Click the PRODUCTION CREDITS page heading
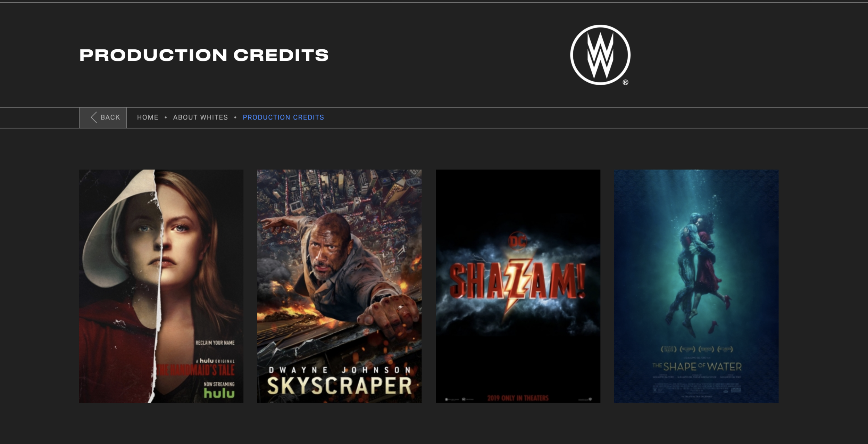Viewport: 868px width, 444px height. [x=204, y=55]
